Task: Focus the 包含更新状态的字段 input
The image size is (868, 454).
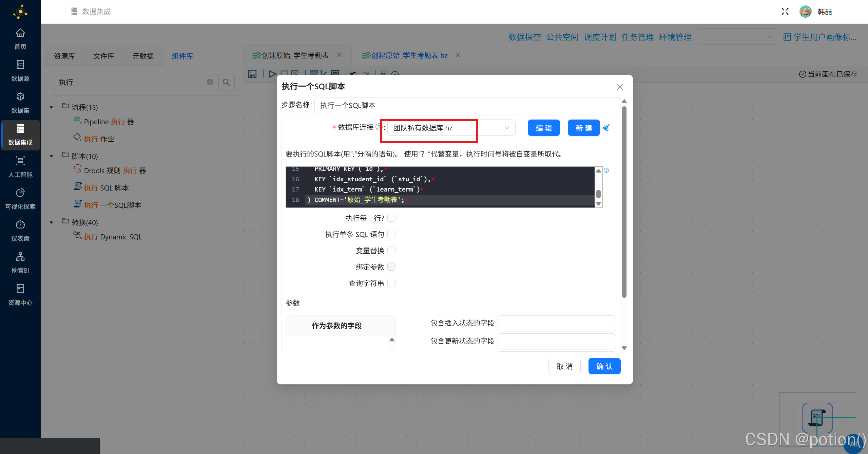Action: (x=556, y=341)
